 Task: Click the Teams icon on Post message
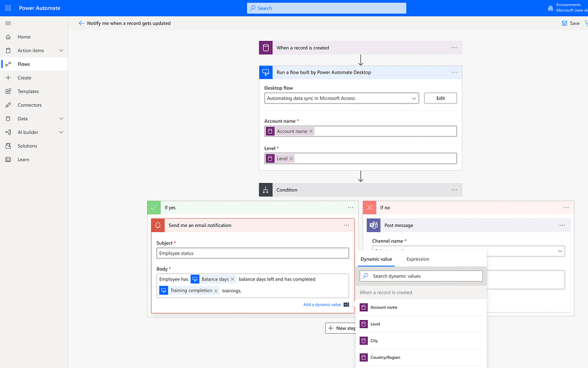click(373, 225)
